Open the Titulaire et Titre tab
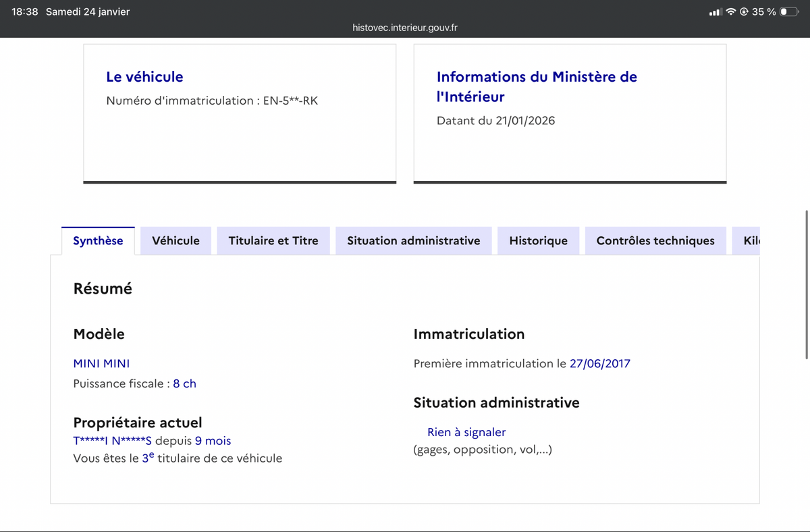This screenshot has height=532, width=810. (273, 241)
